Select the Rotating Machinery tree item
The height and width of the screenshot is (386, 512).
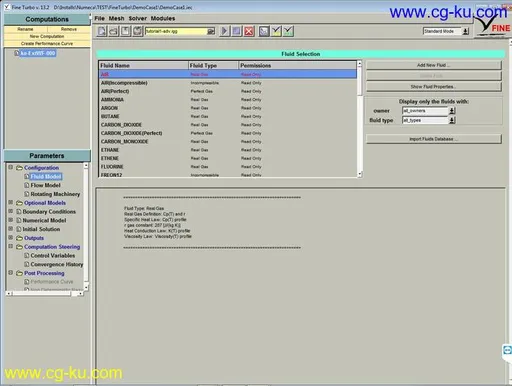55,194
